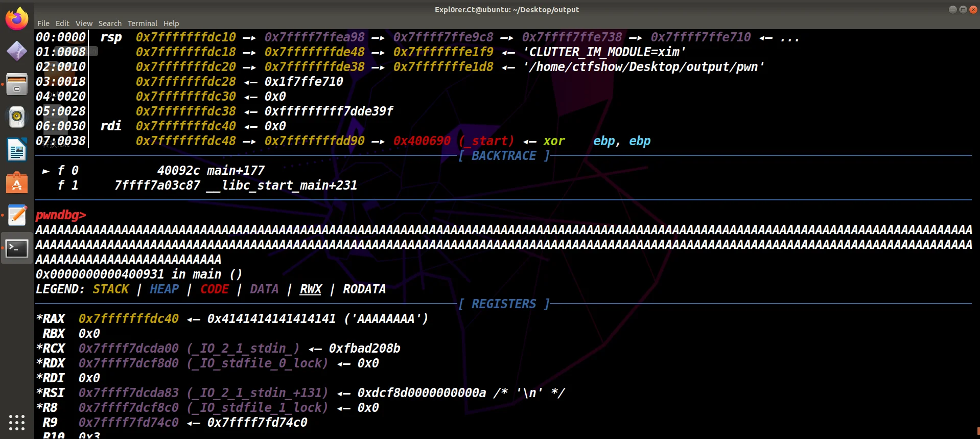Image resolution: width=980 pixels, height=439 pixels.
Task: Maximize the terminal window
Action: pos(963,10)
